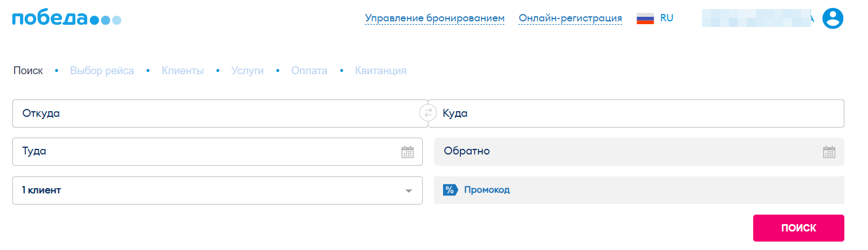Switch to the Выбор рейса step
Image resolution: width=868 pixels, height=250 pixels.
click(102, 71)
